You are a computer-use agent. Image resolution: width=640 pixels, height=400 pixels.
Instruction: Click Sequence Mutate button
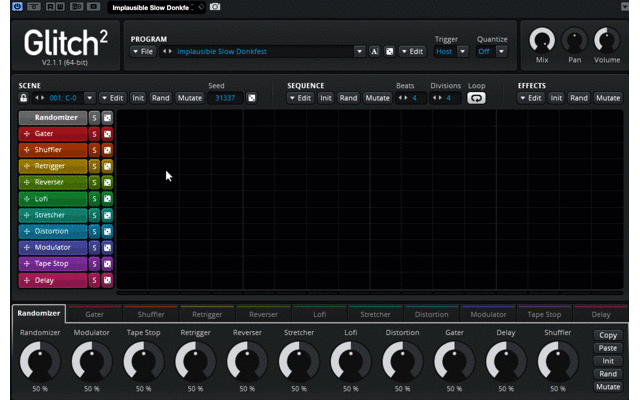[x=378, y=98]
